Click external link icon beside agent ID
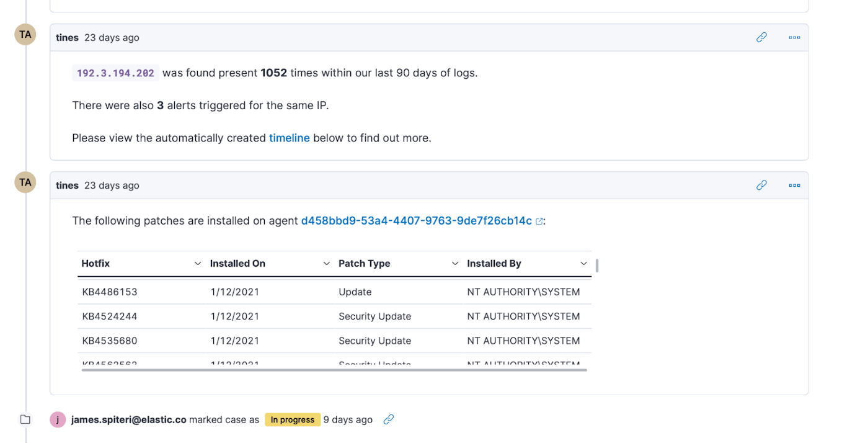 539,221
